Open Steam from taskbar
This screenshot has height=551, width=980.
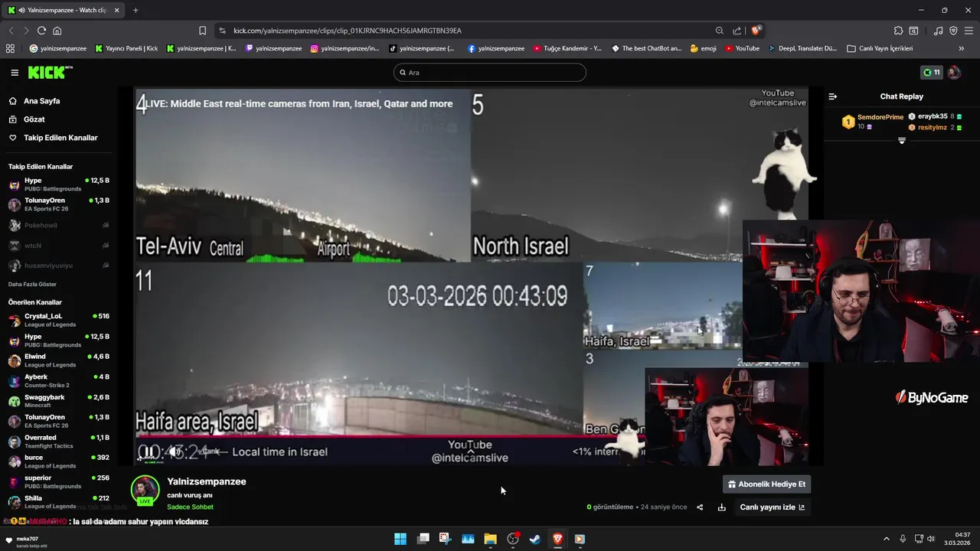(x=535, y=539)
